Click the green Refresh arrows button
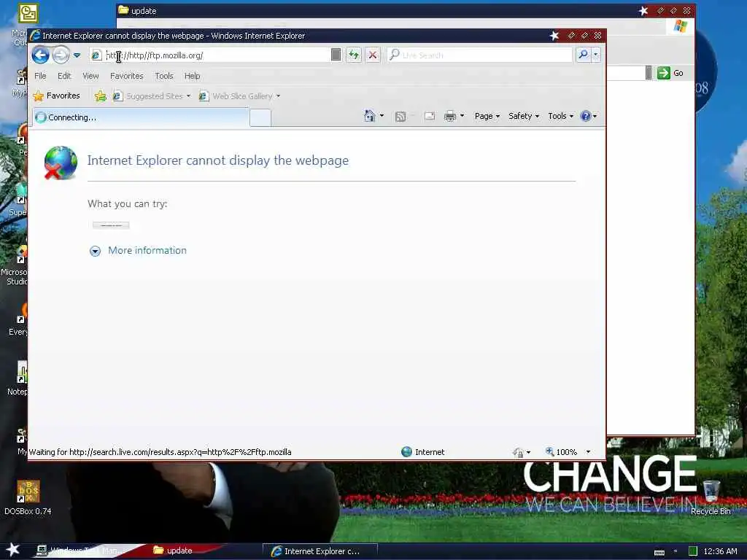747x560 pixels. click(354, 55)
